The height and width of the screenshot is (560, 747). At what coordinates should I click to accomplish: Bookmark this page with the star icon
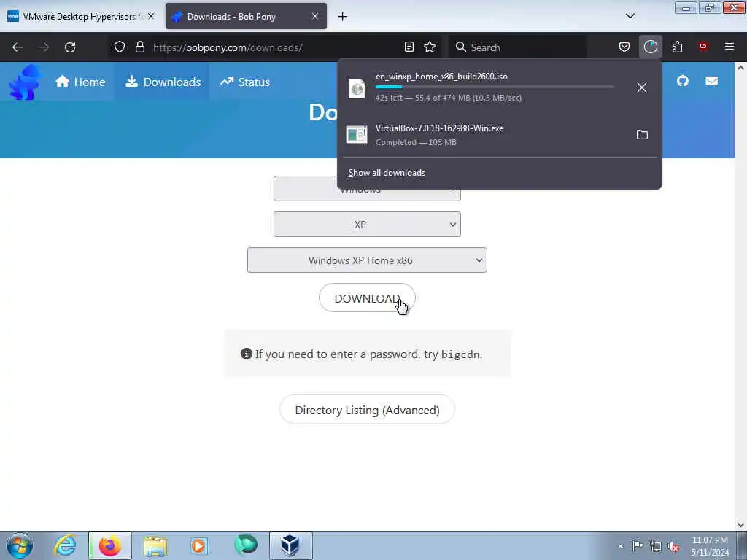[x=430, y=47]
